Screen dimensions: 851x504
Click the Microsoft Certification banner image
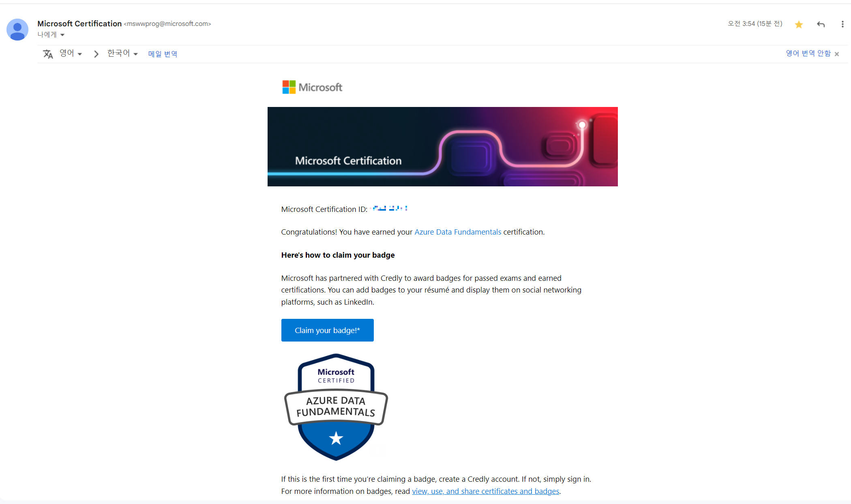(x=442, y=147)
